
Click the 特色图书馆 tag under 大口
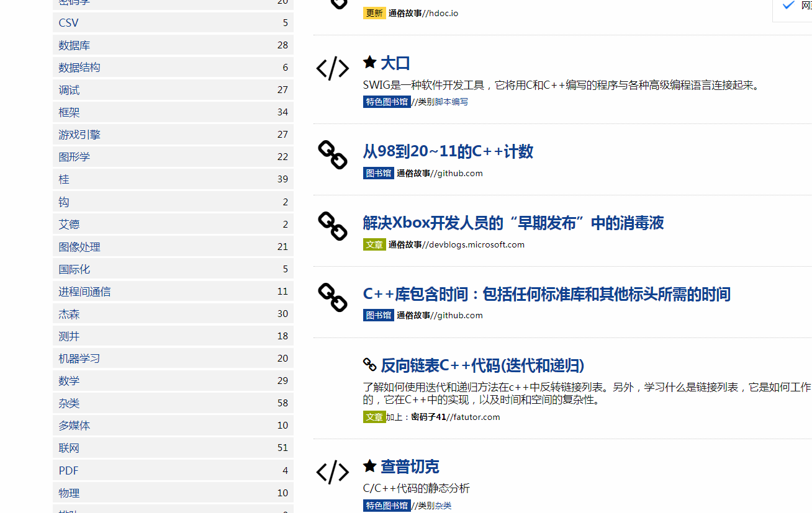[387, 102]
